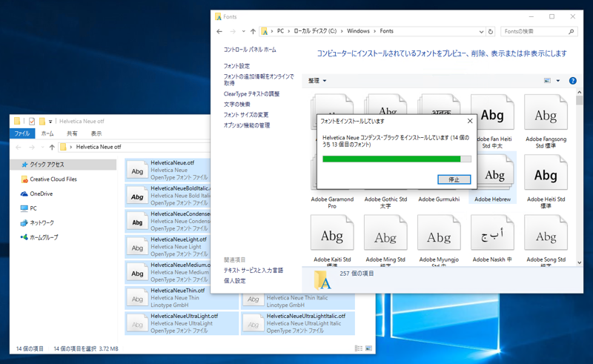Change view layout icon in Fonts toolbar
The width and height of the screenshot is (593, 364).
[547, 81]
